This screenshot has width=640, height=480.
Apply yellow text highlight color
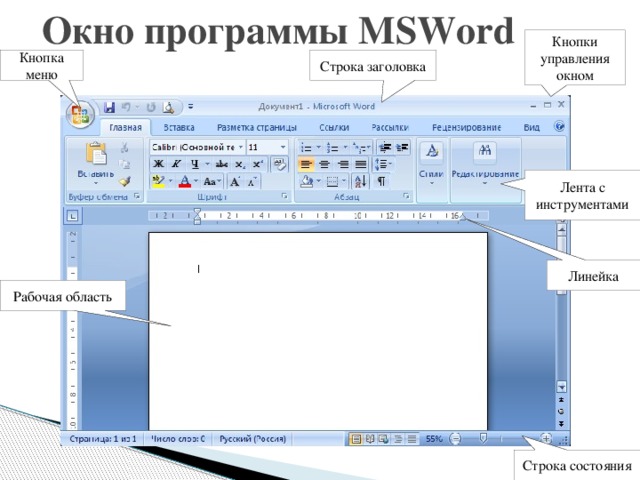158,181
